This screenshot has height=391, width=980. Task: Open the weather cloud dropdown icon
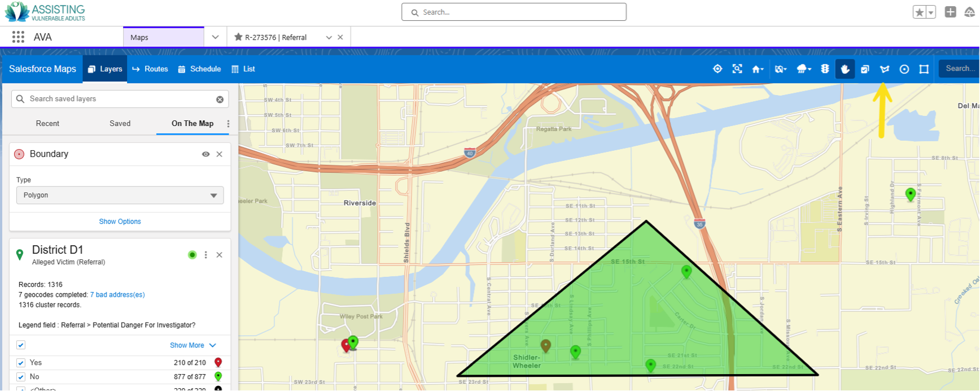coord(804,69)
